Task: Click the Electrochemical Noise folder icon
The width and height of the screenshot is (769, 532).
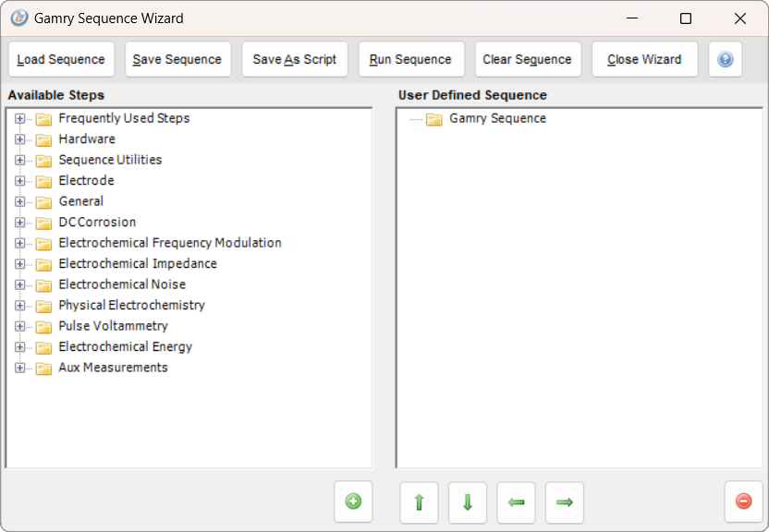Action: click(x=43, y=285)
